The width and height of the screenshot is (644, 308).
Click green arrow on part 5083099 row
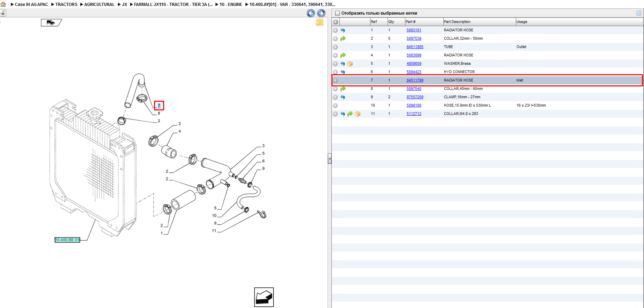[343, 55]
